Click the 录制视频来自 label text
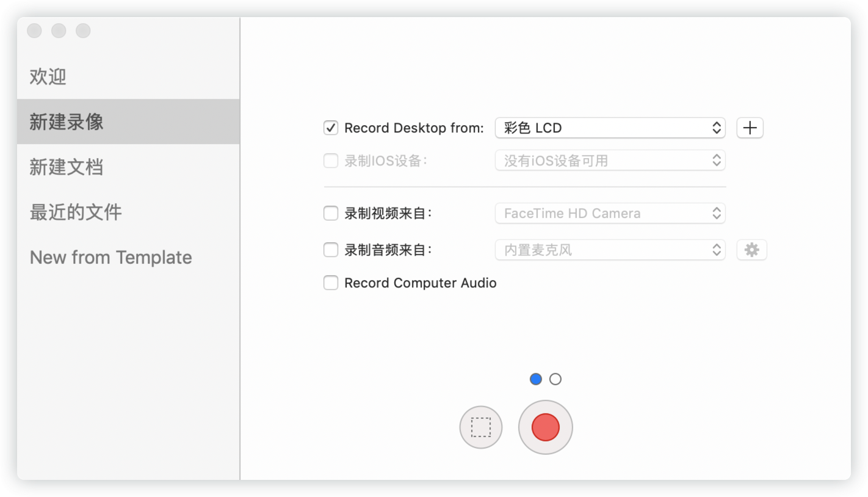The image size is (868, 497). (x=388, y=213)
